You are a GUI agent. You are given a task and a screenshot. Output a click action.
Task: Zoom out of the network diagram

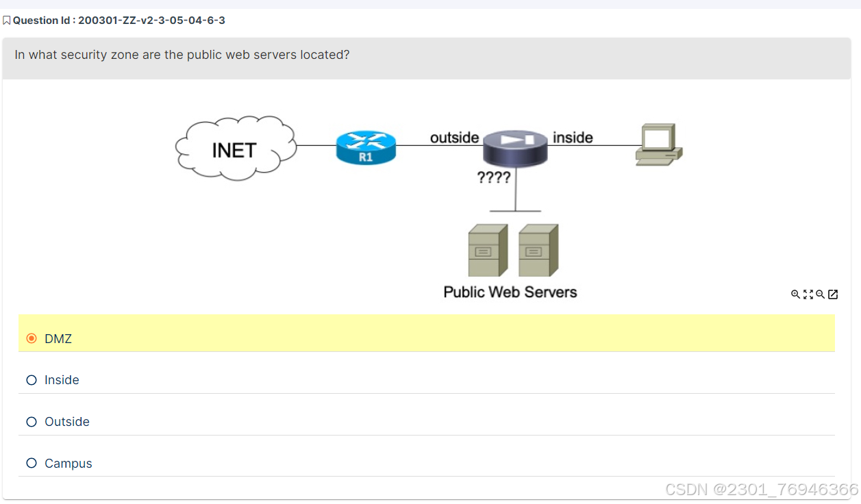[819, 294]
